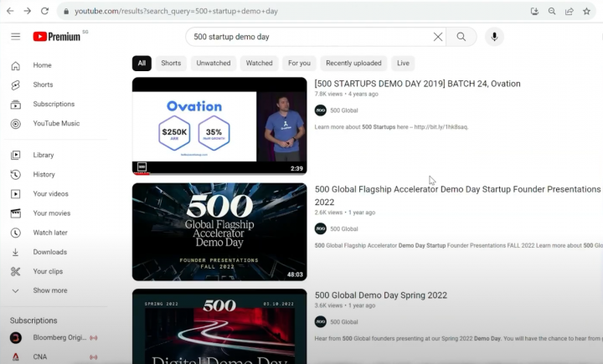This screenshot has height=364, width=603.
Task: Select the Unwatched filter chip
Action: [214, 63]
